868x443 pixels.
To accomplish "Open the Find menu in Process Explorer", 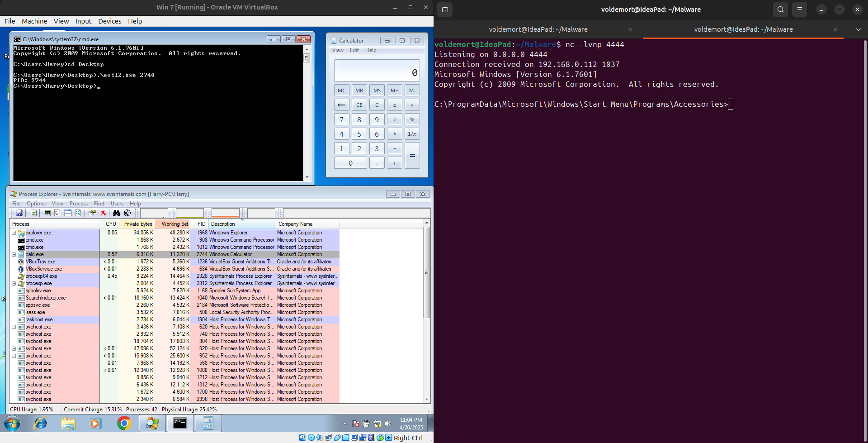I will (x=99, y=204).
